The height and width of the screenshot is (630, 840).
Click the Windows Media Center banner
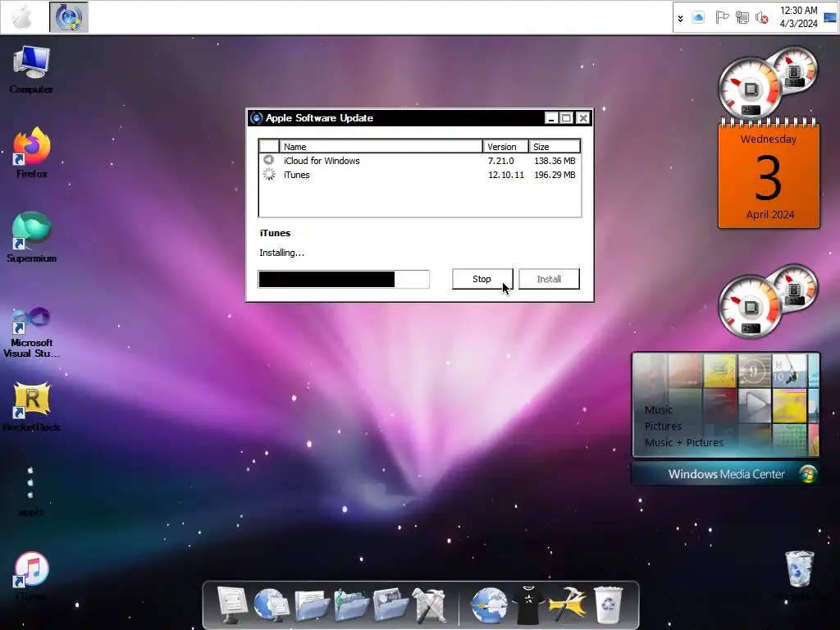726,474
